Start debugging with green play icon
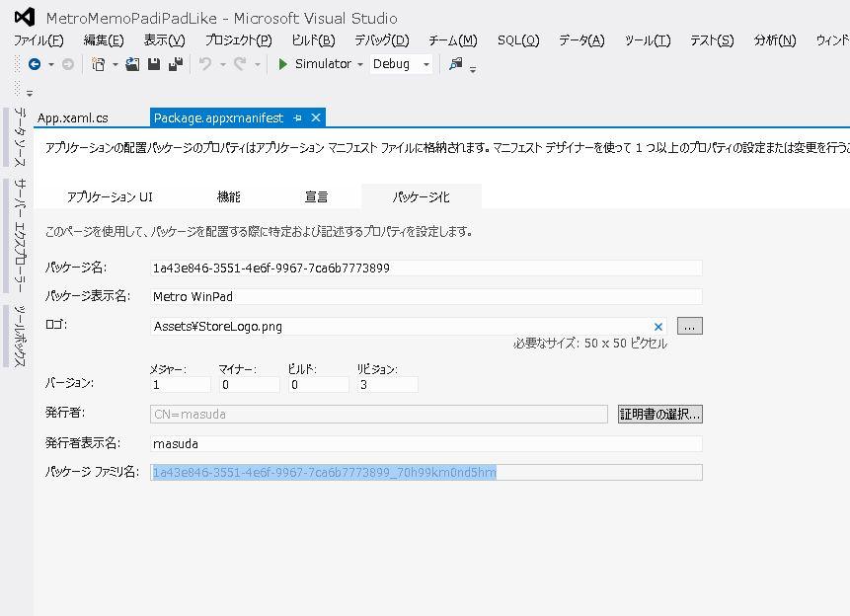Image resolution: width=850 pixels, height=616 pixels. [283, 64]
